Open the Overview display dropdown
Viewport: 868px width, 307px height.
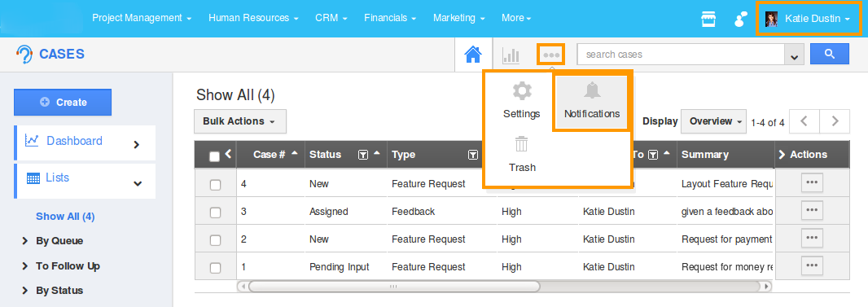714,121
